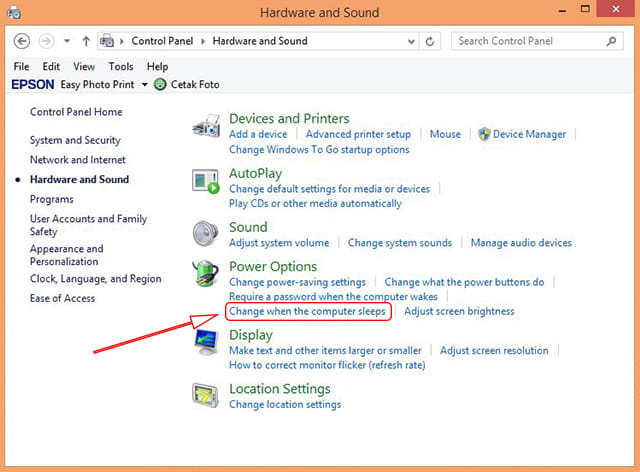This screenshot has height=472, width=640.
Task: Go up one level with Up arrow
Action: pyautogui.click(x=87, y=42)
